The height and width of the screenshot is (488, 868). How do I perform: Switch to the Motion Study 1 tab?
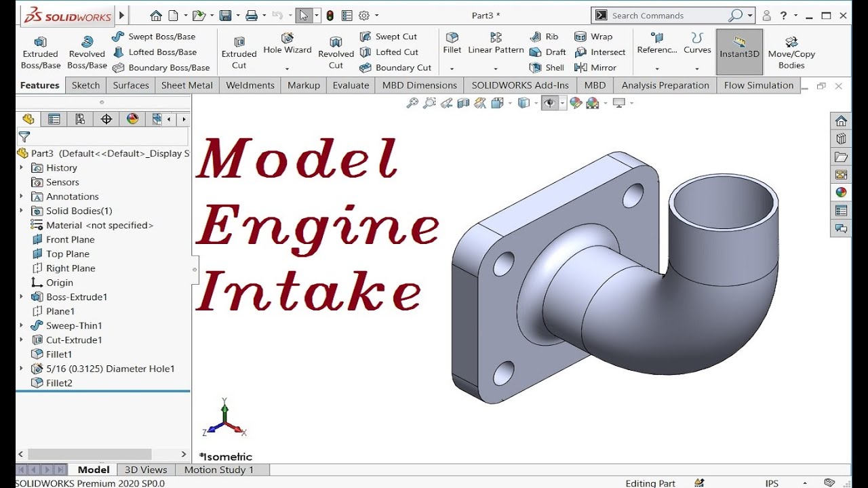219,470
